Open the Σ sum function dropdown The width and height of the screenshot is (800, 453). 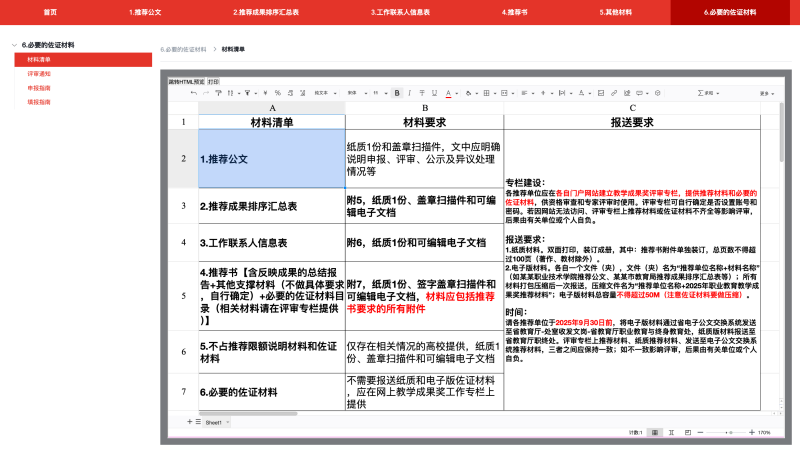click(x=717, y=93)
